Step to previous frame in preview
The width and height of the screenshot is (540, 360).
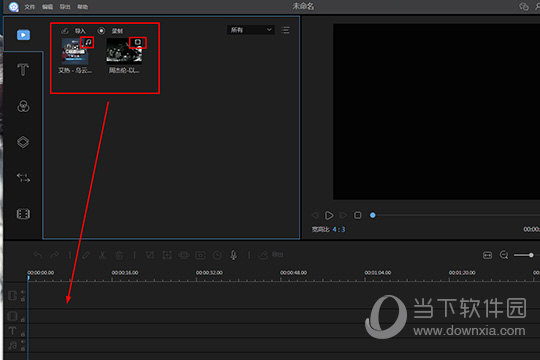[x=315, y=215]
